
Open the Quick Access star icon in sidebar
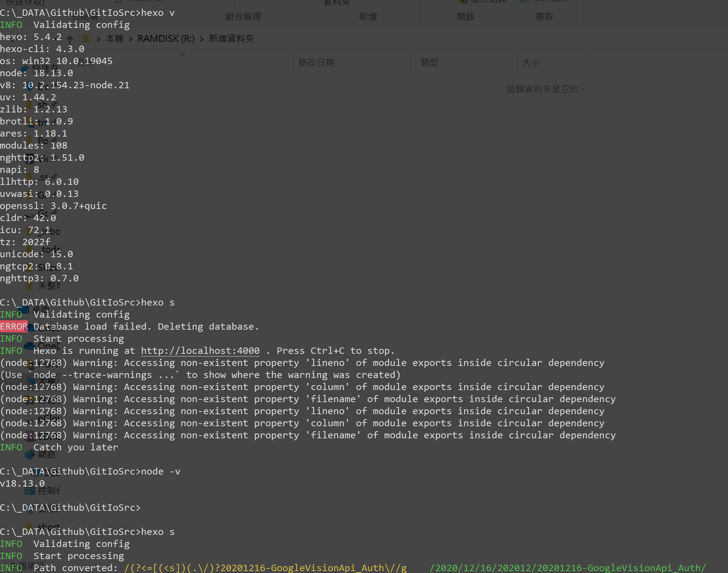[x=25, y=69]
